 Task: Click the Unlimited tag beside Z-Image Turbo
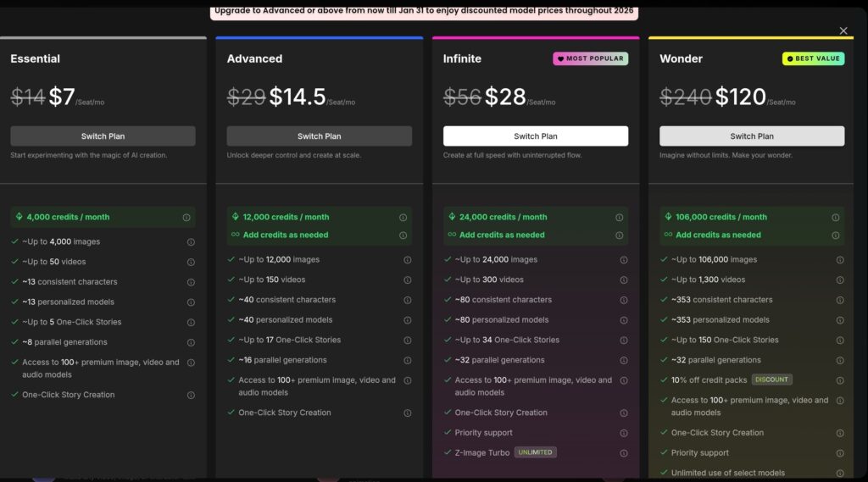coord(535,452)
